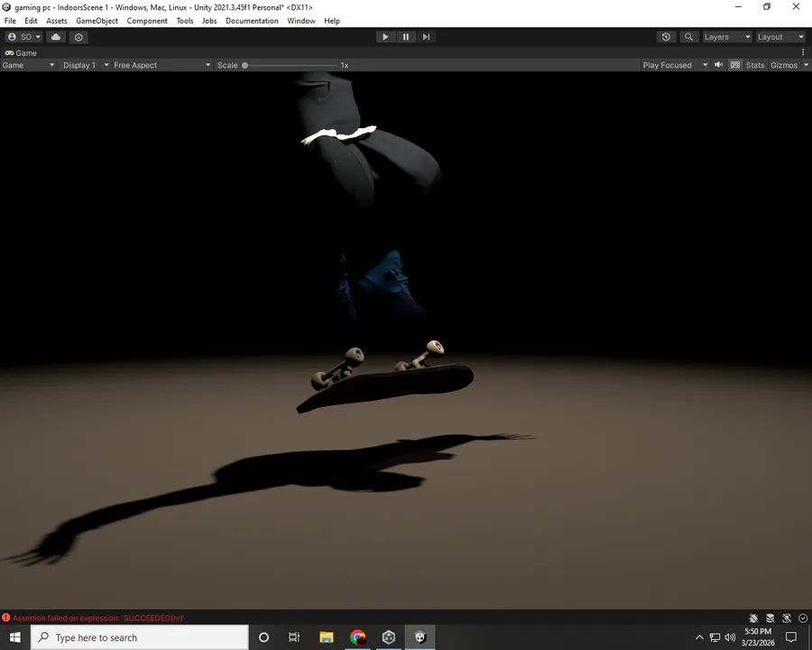Screen dimensions: 812x650
Task: Toggle the Stats overlay
Action: point(754,65)
